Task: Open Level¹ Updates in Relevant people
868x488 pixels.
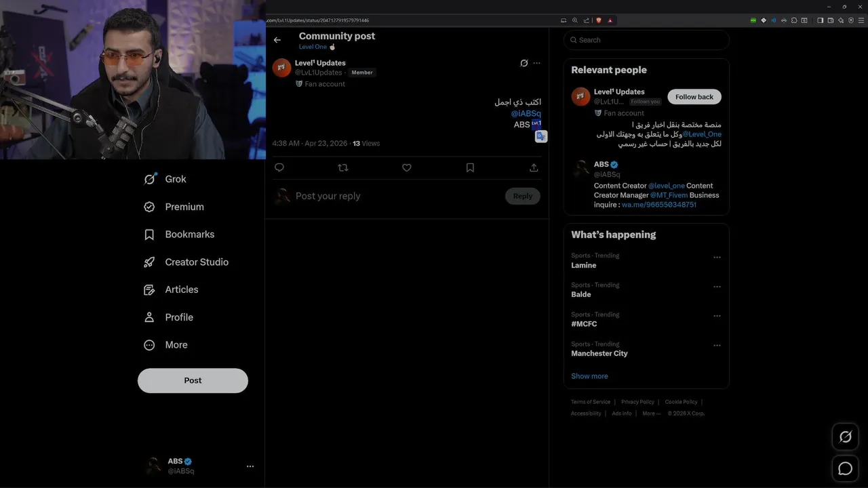Action: click(619, 92)
